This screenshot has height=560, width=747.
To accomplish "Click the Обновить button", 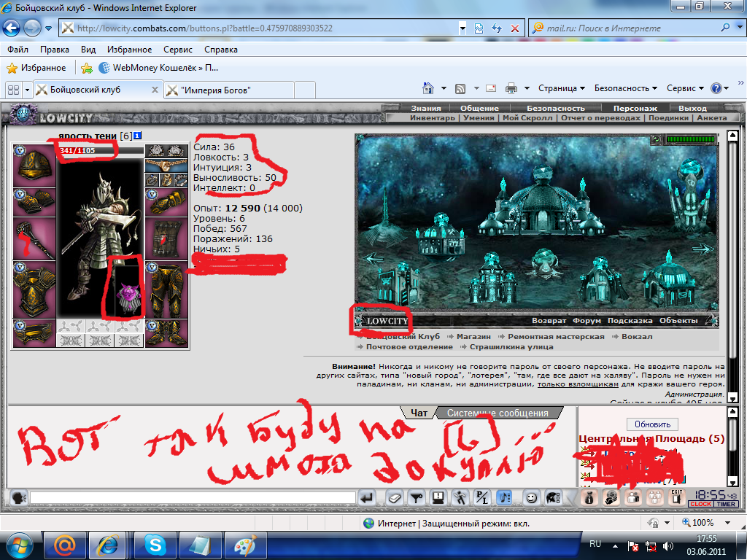I will point(652,424).
